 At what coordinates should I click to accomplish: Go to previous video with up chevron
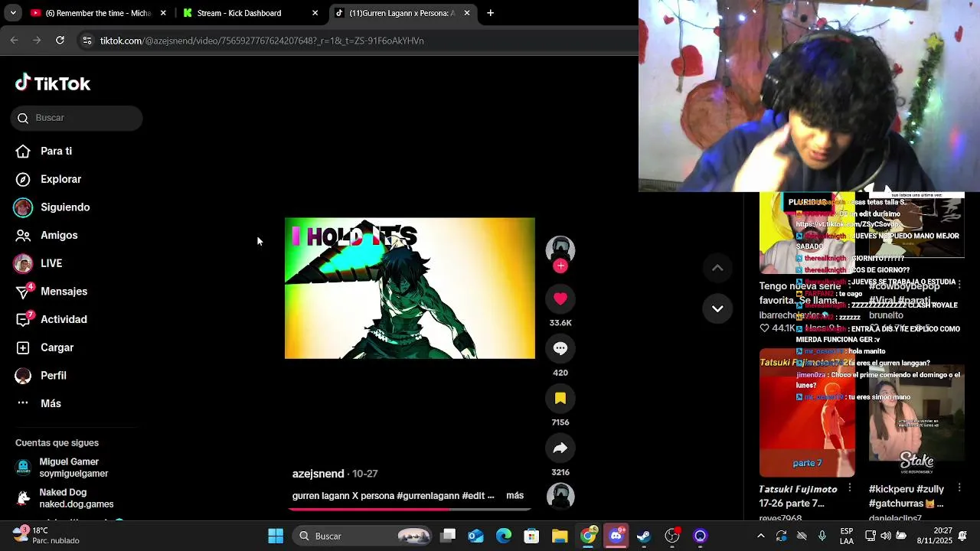point(717,268)
